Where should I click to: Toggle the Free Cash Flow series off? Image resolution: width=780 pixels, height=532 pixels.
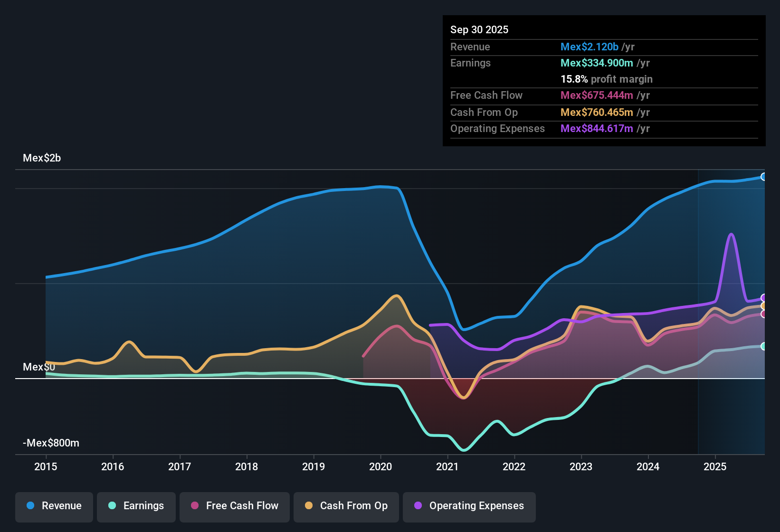pyautogui.click(x=234, y=506)
